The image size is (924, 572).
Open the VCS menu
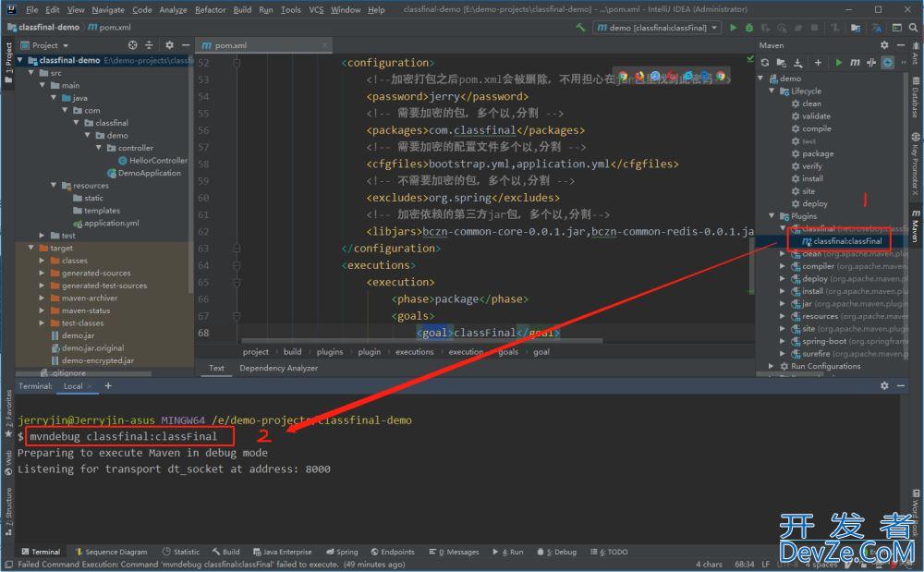316,9
